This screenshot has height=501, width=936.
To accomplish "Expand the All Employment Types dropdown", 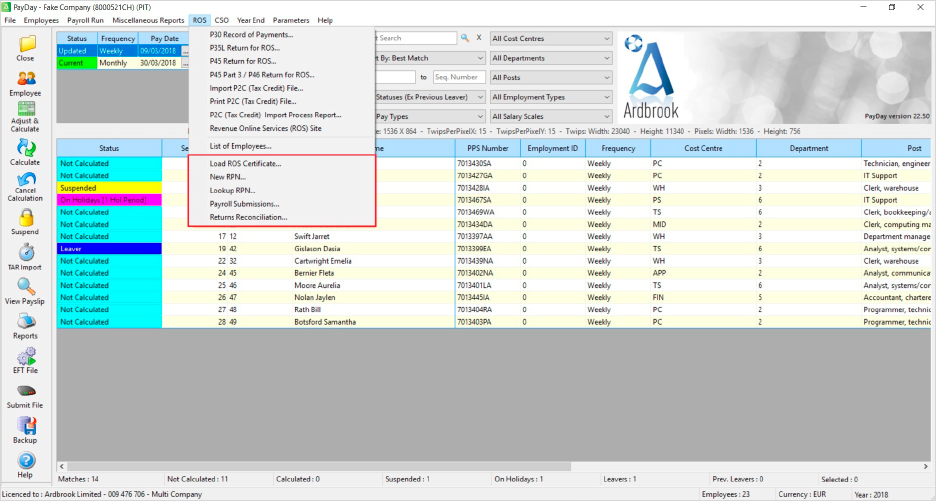I will 551,97.
